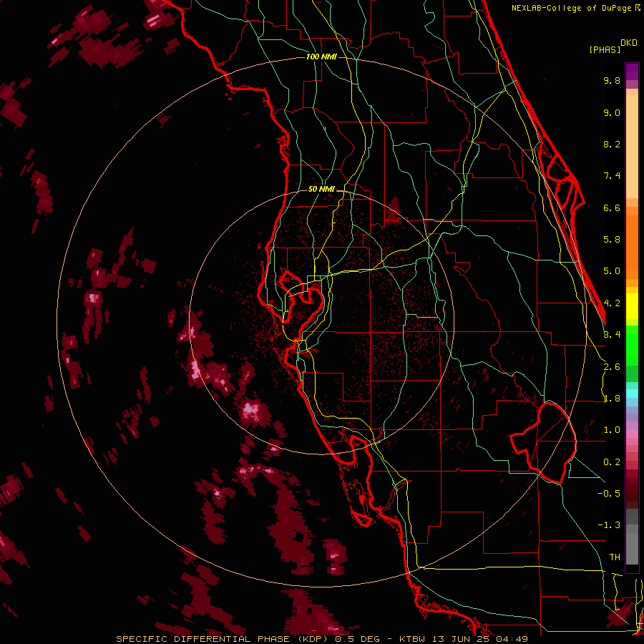The width and height of the screenshot is (644, 644).
Task: Select the 9.0 scale value
Action: [612, 112]
